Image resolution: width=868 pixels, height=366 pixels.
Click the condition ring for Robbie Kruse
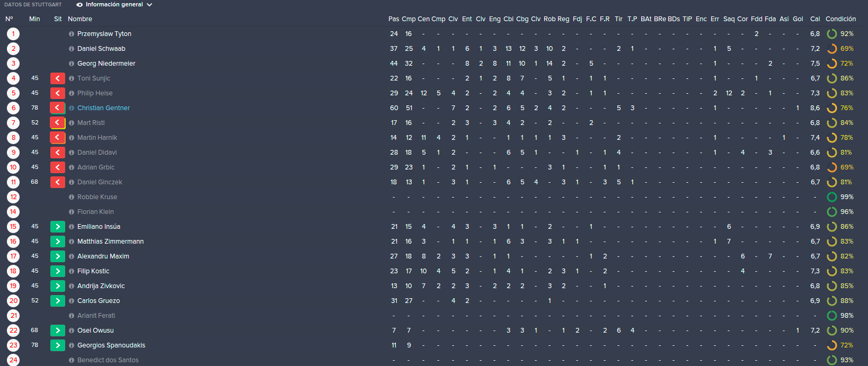(x=832, y=197)
